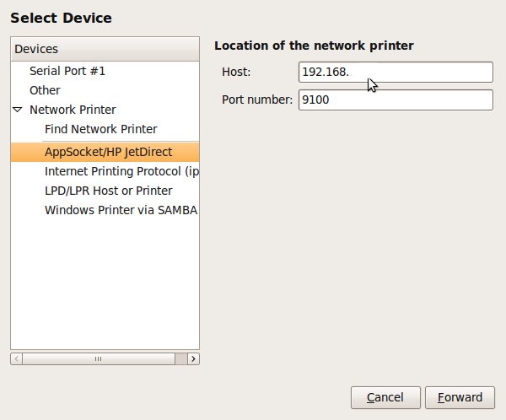Select Find Network Printer
Viewport: 506px width, 420px height.
tap(100, 129)
